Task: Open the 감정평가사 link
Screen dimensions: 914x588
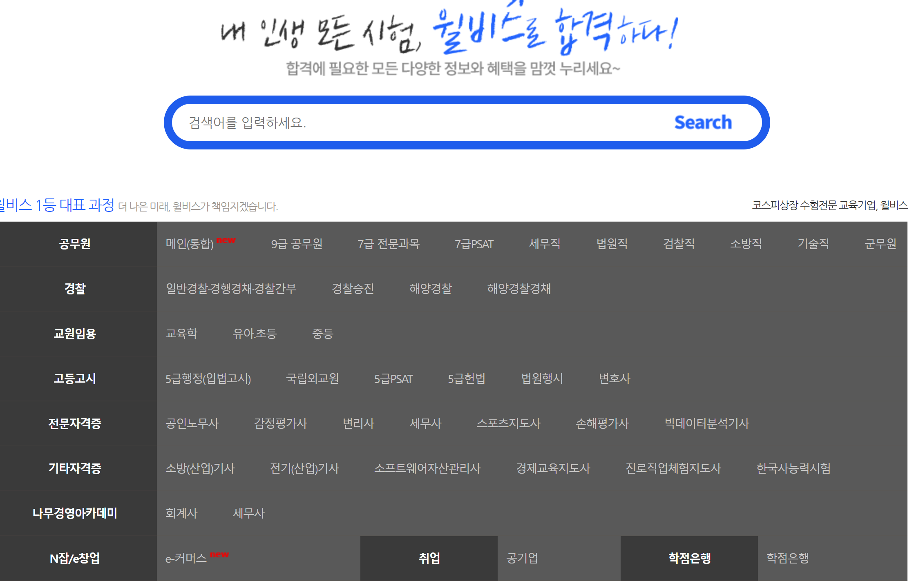Action: click(x=281, y=423)
